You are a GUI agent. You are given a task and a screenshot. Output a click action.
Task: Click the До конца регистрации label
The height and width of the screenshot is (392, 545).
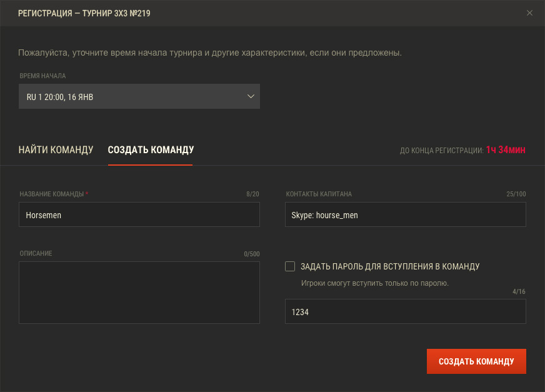tap(441, 151)
